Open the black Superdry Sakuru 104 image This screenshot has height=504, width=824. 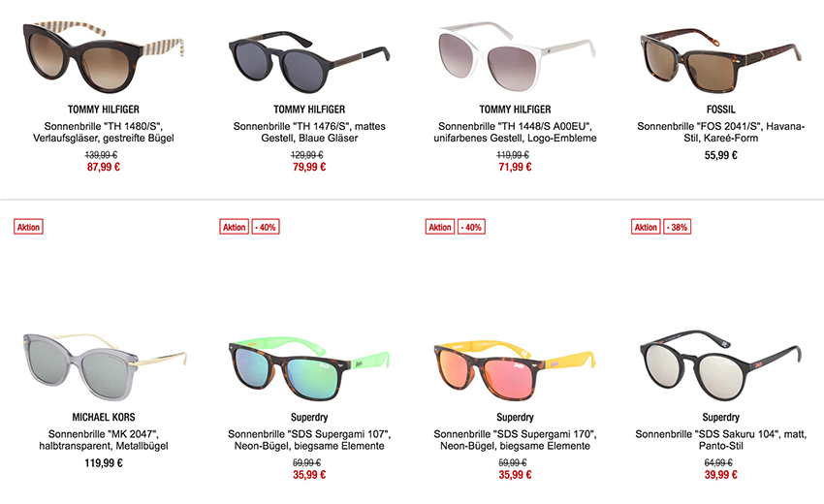[720, 365]
